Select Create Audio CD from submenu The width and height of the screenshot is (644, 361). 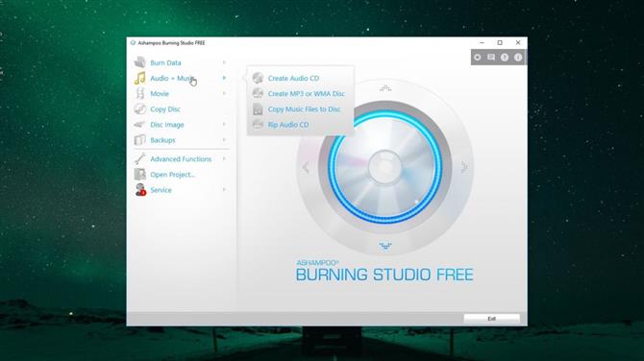coord(293,78)
